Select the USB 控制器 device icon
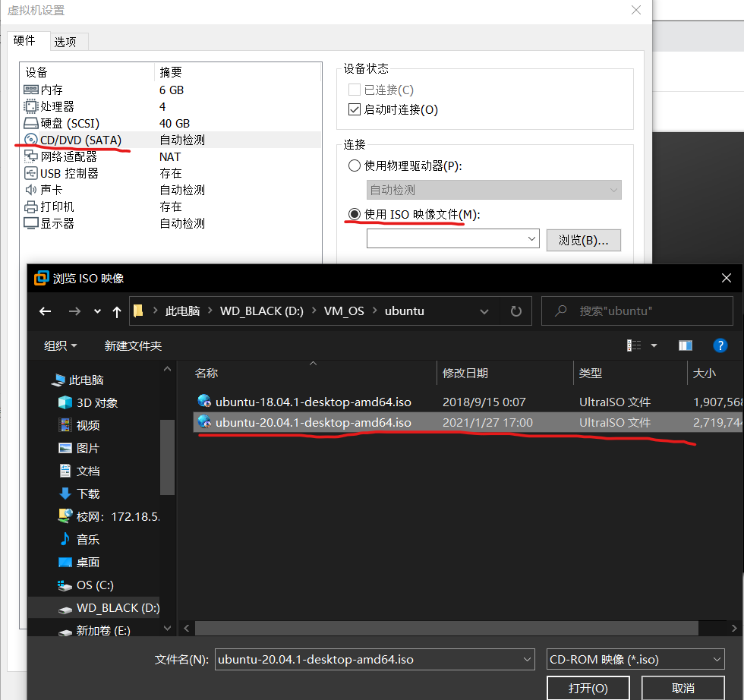This screenshot has width=744, height=700. [x=32, y=172]
